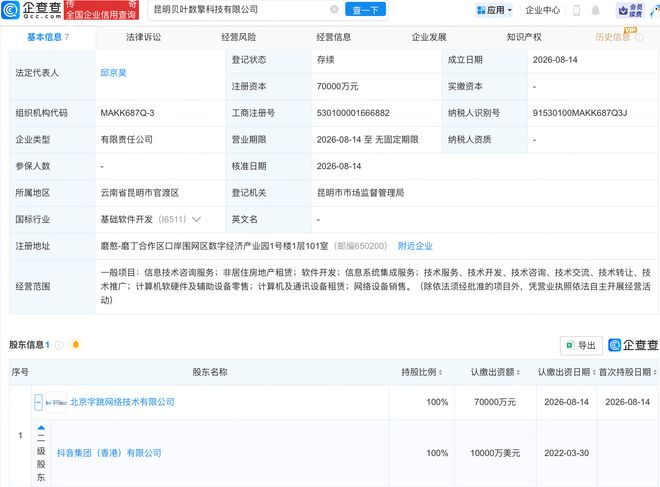Click 云南省昆明市官渡区 region text
Viewport: 660px width, 487px height.
pos(139,193)
